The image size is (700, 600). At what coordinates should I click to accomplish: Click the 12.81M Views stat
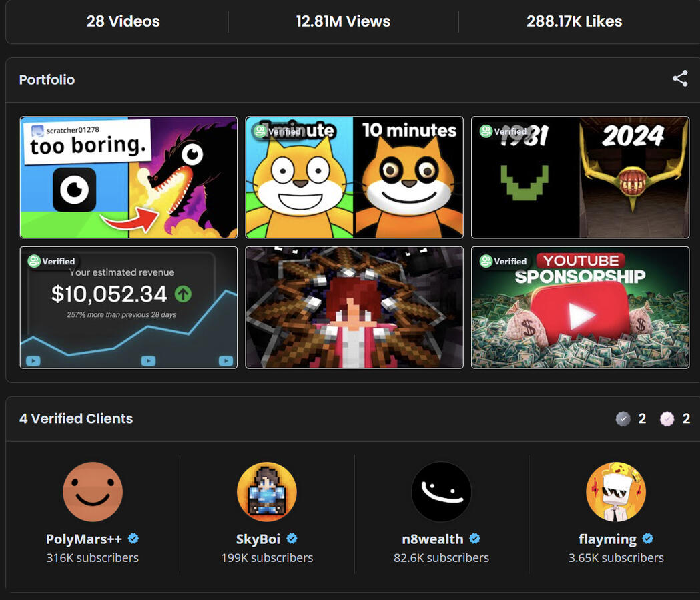tap(343, 21)
